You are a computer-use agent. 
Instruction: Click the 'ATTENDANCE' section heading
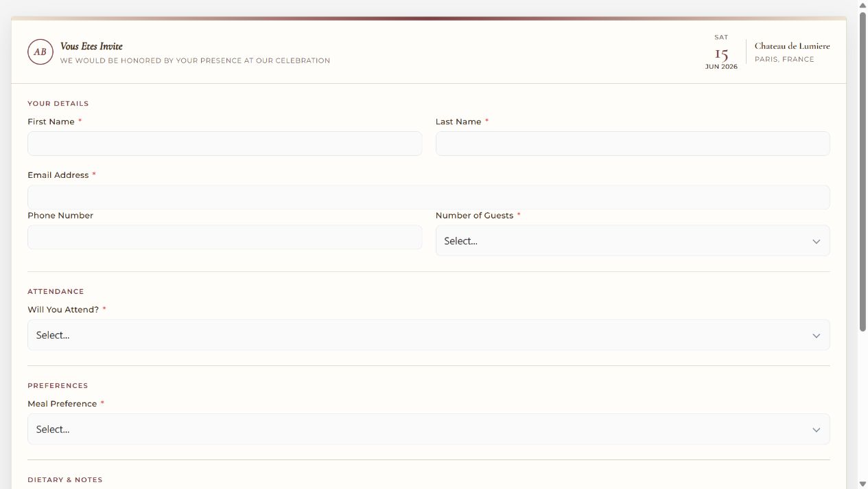[x=56, y=292]
